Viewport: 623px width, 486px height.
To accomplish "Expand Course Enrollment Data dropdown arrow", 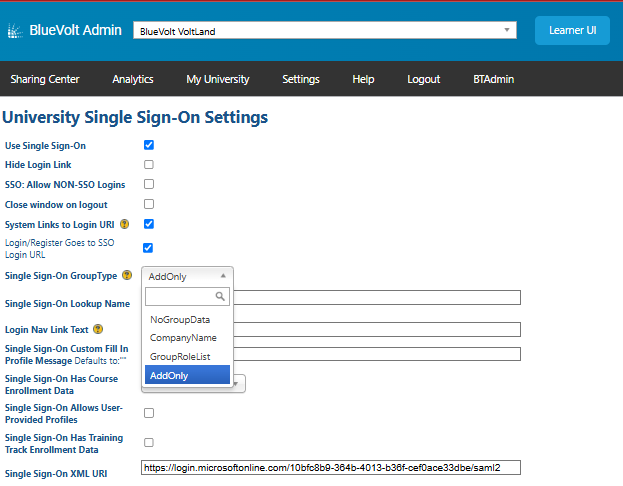I will (x=236, y=384).
